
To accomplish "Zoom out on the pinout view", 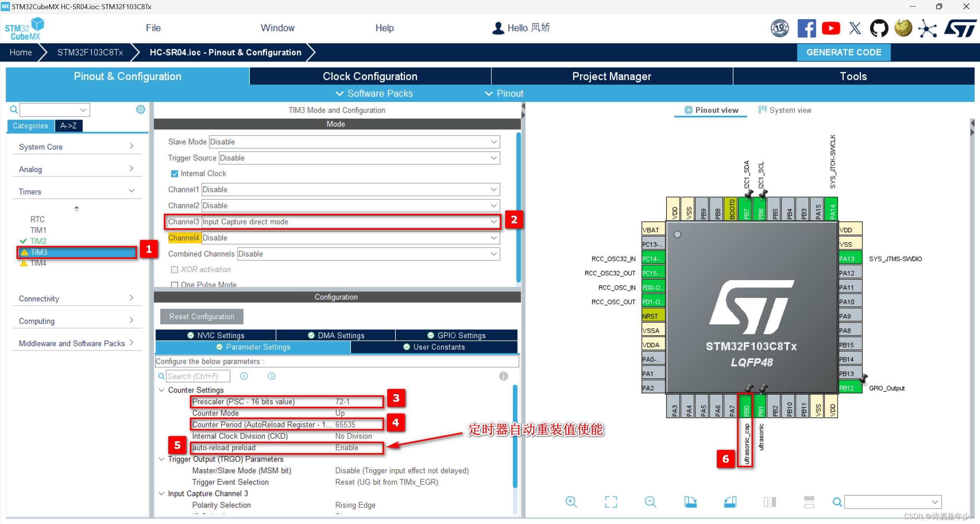I will [x=650, y=502].
